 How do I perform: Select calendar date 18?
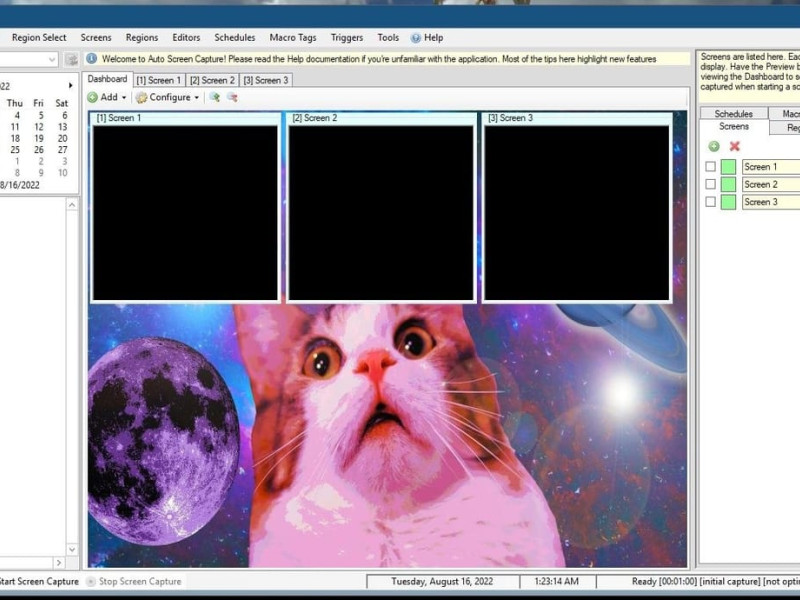(15, 138)
